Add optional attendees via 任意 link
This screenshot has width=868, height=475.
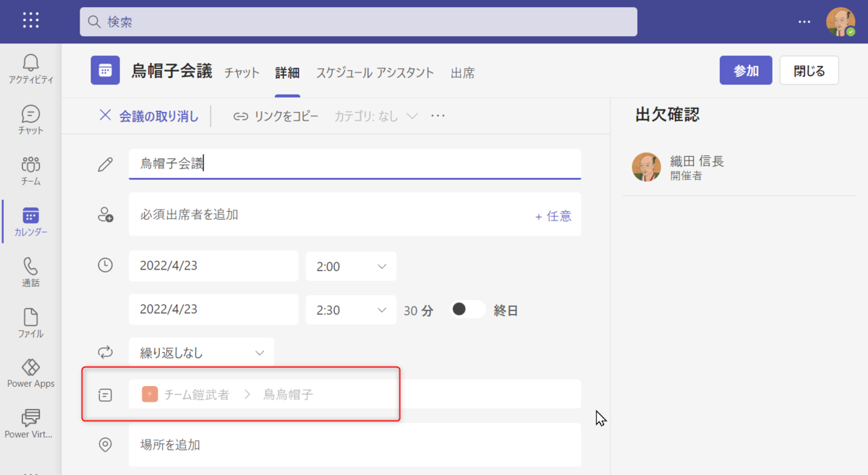pos(553,215)
